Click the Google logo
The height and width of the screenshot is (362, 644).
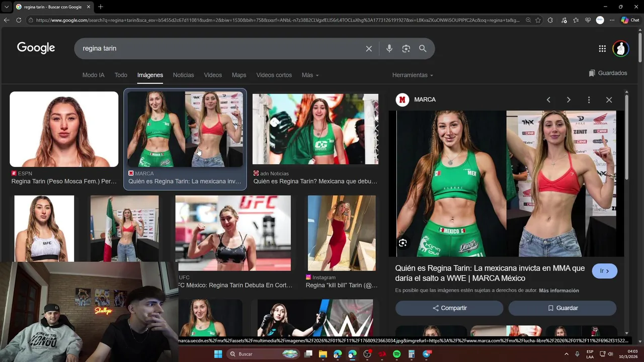[x=36, y=48]
